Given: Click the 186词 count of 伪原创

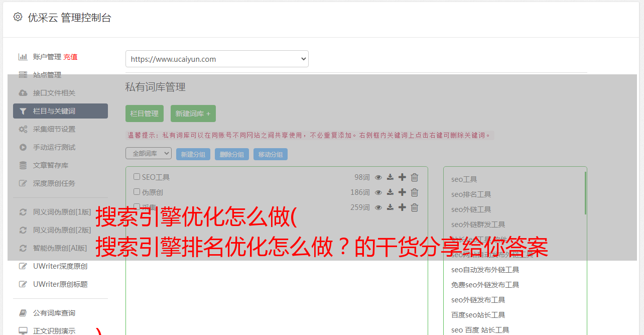Looking at the screenshot, I should click(360, 192).
